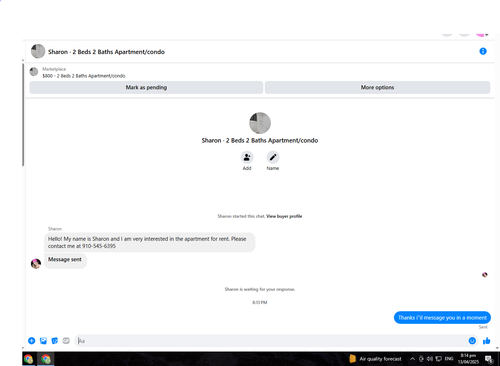Click the Name pencil edit icon

[273, 157]
